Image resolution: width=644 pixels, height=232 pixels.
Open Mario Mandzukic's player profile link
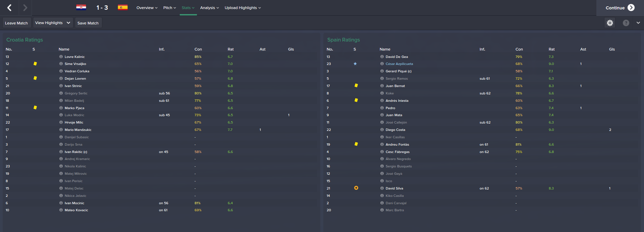coord(78,130)
